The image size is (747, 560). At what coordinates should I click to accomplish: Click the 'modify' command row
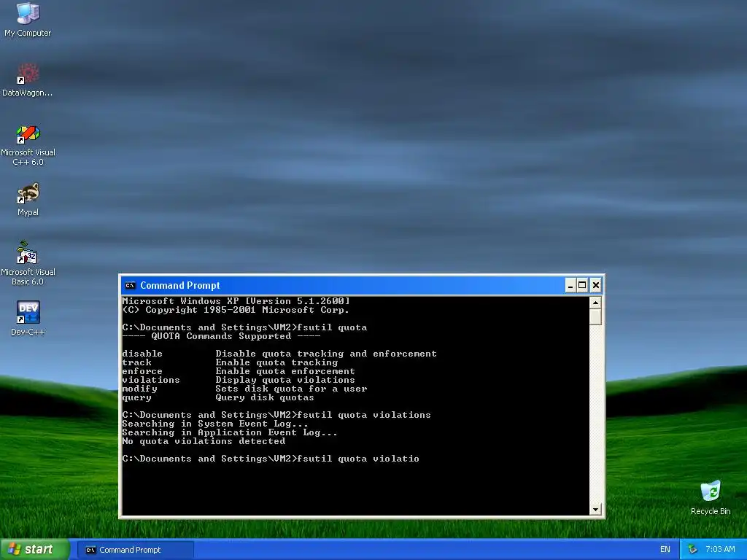tap(245, 389)
